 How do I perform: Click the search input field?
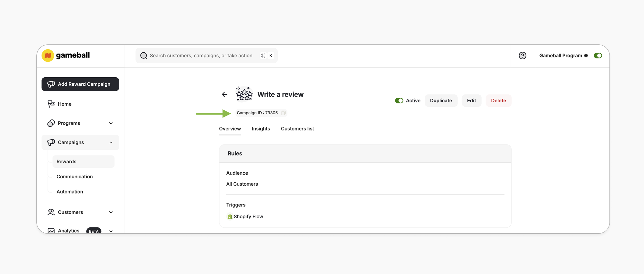(200, 55)
